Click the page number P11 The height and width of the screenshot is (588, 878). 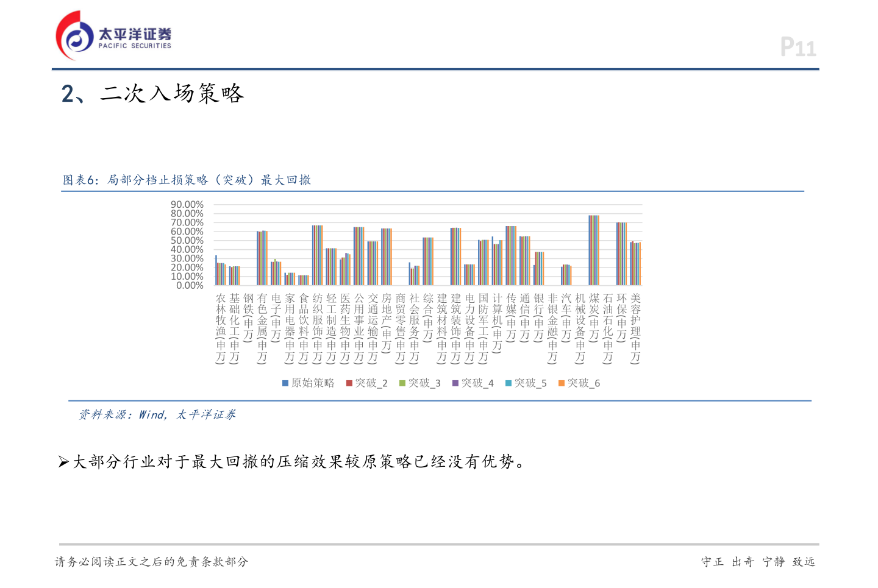click(798, 47)
